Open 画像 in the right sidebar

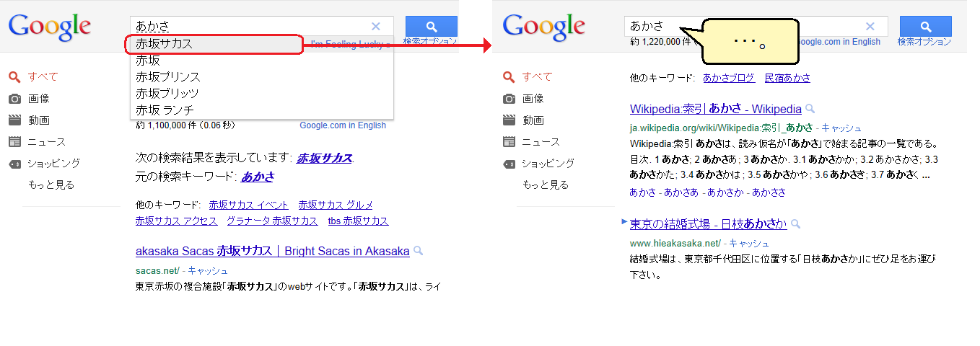[x=533, y=98]
